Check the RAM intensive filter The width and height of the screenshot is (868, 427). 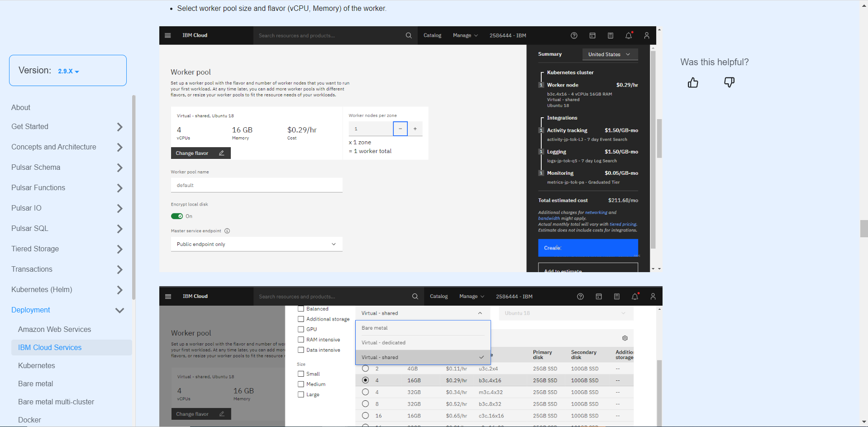(x=301, y=340)
